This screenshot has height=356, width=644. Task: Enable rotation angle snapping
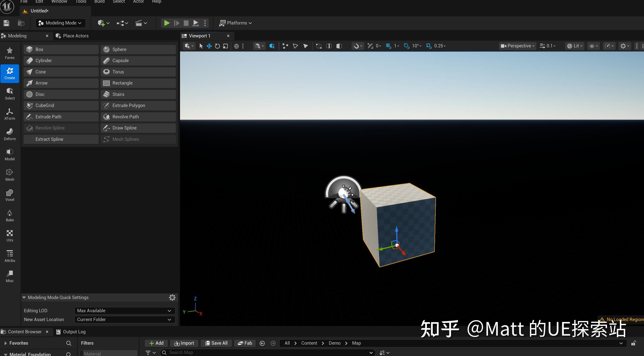pos(406,46)
